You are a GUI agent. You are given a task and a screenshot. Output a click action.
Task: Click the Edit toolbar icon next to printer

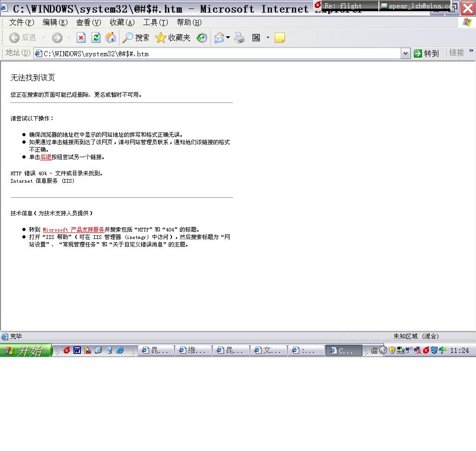click(x=256, y=38)
